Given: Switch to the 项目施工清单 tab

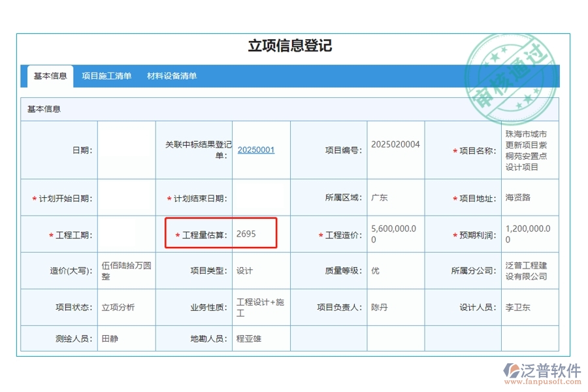Looking at the screenshot, I should point(108,76).
